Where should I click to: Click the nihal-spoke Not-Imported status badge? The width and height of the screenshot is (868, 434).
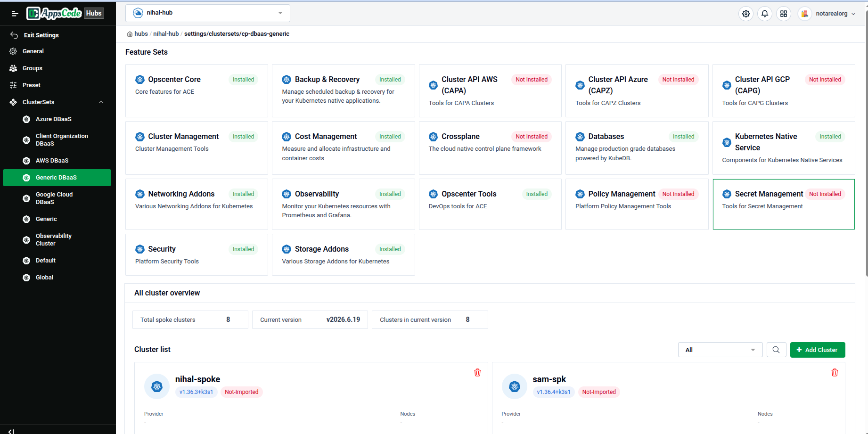tap(242, 392)
